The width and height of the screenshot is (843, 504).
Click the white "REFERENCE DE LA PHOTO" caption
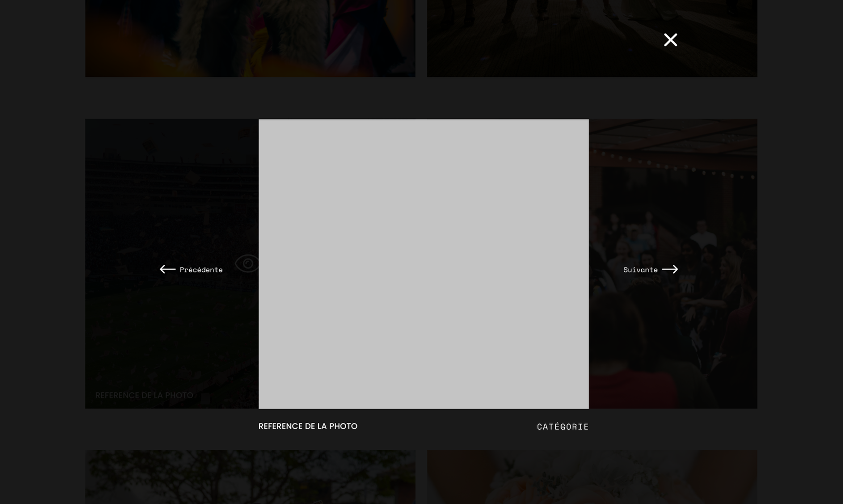pyautogui.click(x=308, y=426)
